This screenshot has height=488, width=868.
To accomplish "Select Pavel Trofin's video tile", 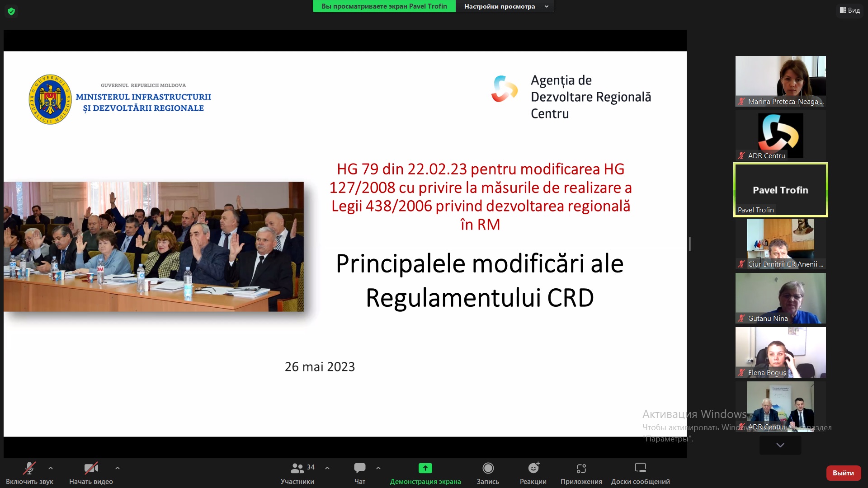I will [x=780, y=190].
